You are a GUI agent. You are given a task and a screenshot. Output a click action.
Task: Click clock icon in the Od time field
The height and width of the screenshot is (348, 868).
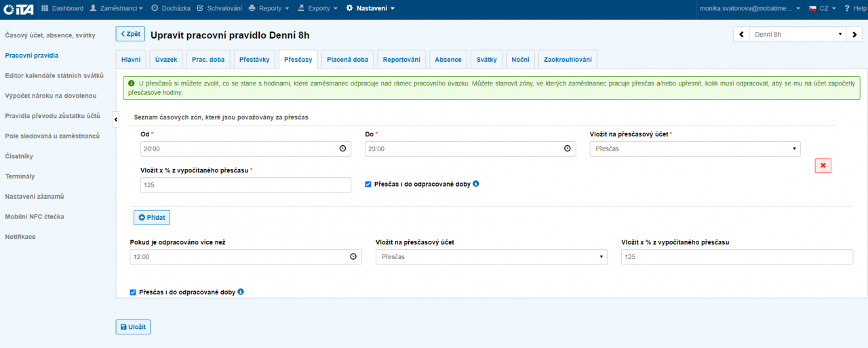tap(342, 149)
